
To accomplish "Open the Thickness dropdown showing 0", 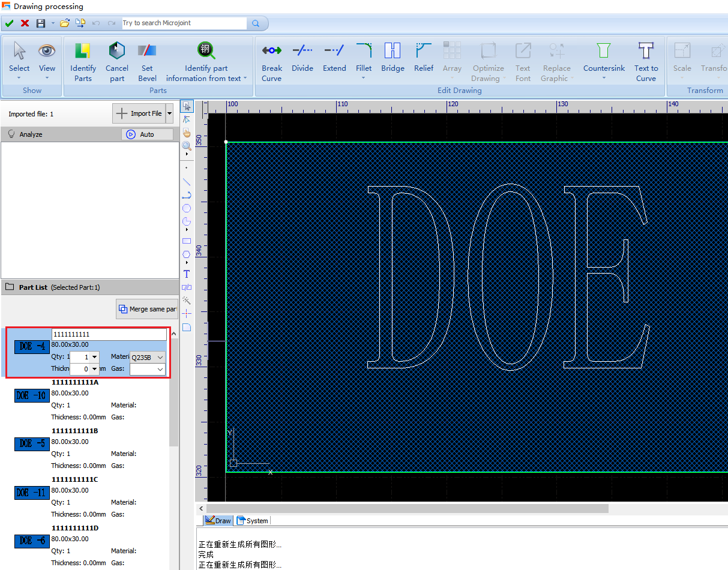I will tap(95, 369).
